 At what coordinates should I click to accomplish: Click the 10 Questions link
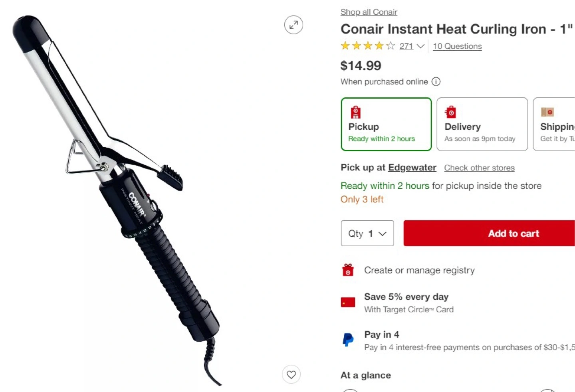457,46
